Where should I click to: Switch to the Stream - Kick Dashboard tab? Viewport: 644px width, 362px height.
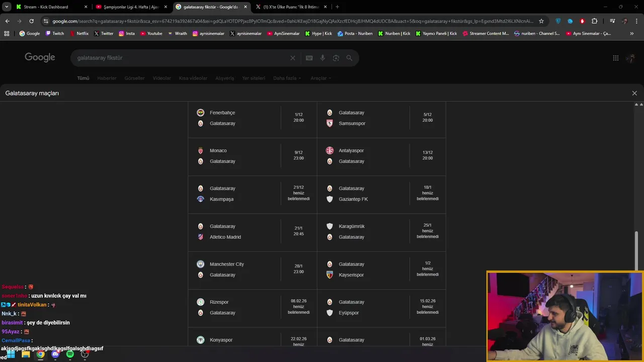[52, 7]
